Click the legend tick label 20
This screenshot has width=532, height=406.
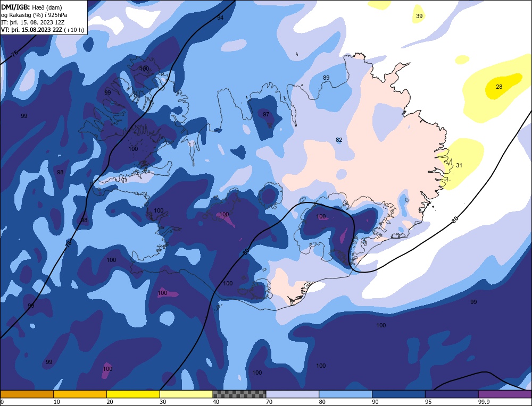pos(110,402)
